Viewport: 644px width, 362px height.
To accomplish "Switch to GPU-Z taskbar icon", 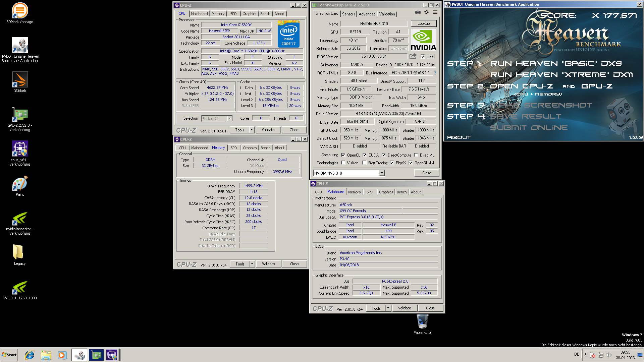I will pyautogui.click(x=96, y=355).
